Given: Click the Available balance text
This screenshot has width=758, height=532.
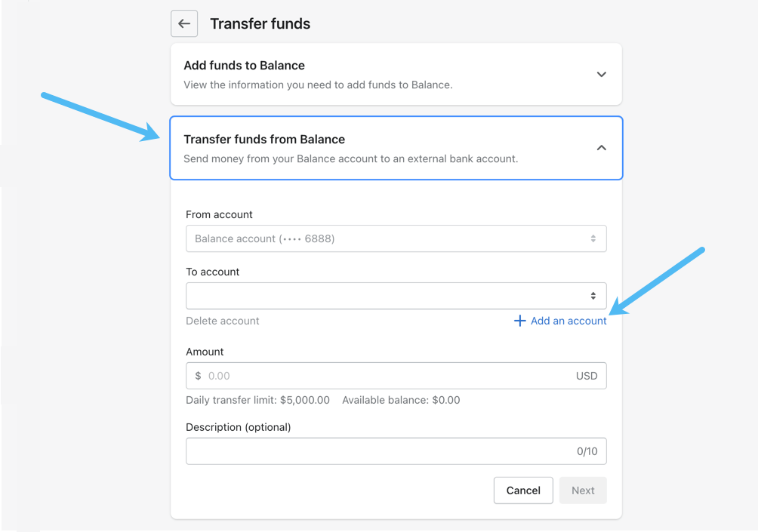Looking at the screenshot, I should pyautogui.click(x=401, y=400).
